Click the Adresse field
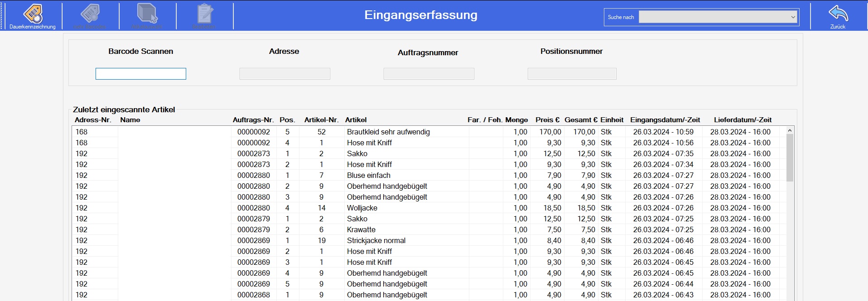The width and height of the screenshot is (868, 301). (285, 74)
